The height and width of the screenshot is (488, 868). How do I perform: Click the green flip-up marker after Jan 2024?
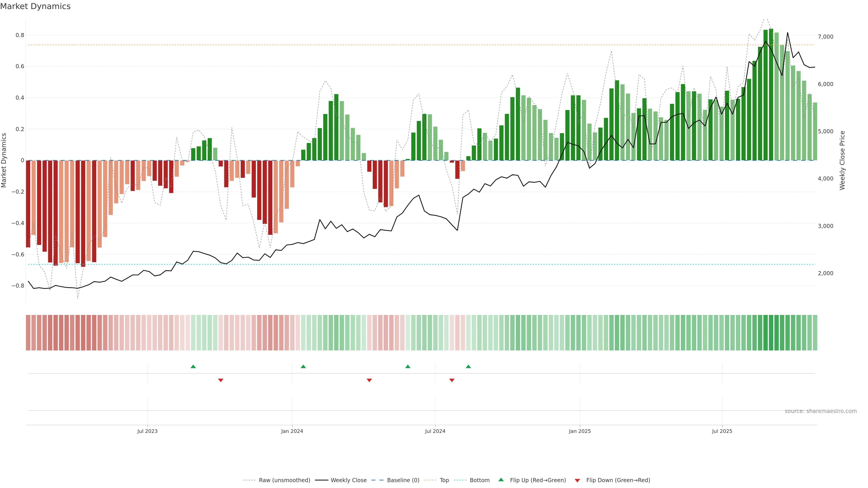tap(303, 366)
